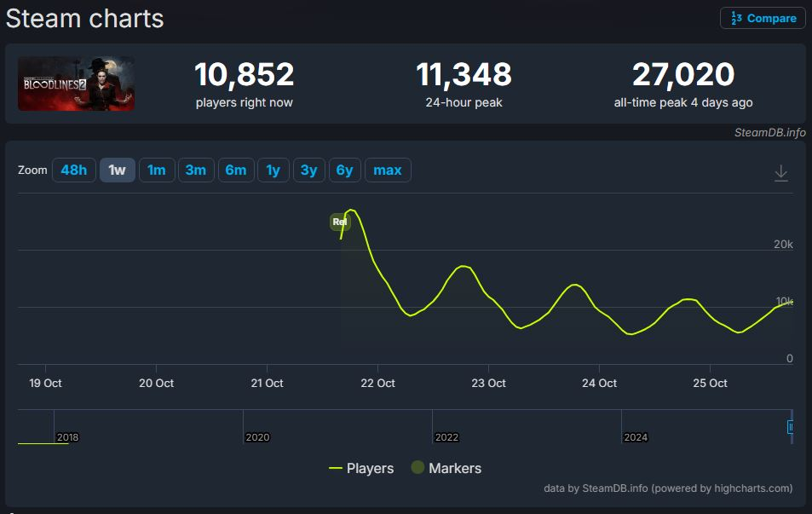Select the 6m zoom range
This screenshot has height=514, width=812.
236,170
